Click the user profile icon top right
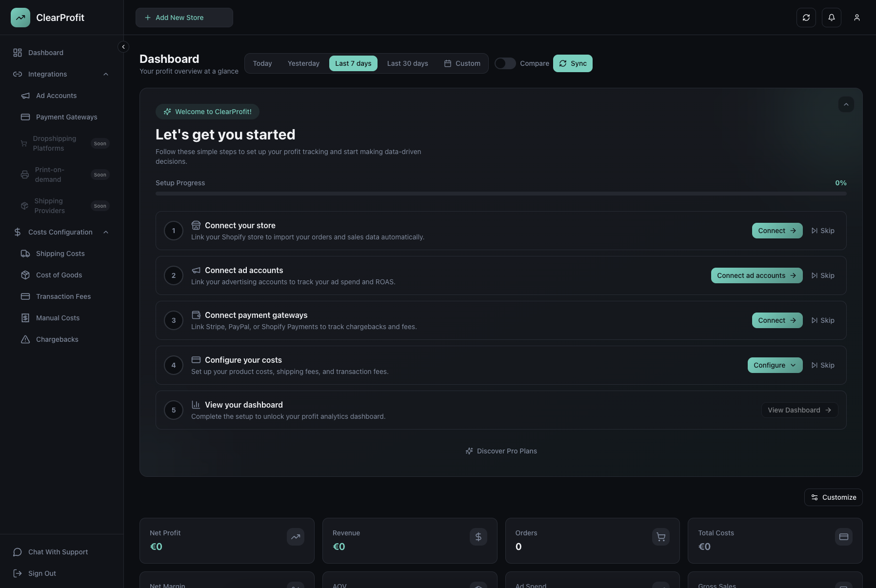The image size is (876, 588). coord(857,18)
